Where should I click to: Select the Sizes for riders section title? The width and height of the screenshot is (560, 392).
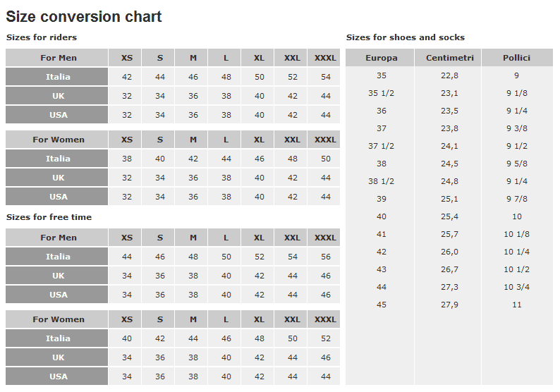click(42, 37)
